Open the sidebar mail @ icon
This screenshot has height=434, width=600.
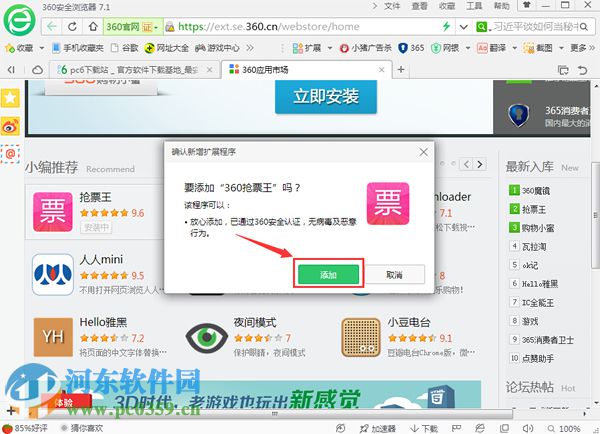(x=10, y=154)
